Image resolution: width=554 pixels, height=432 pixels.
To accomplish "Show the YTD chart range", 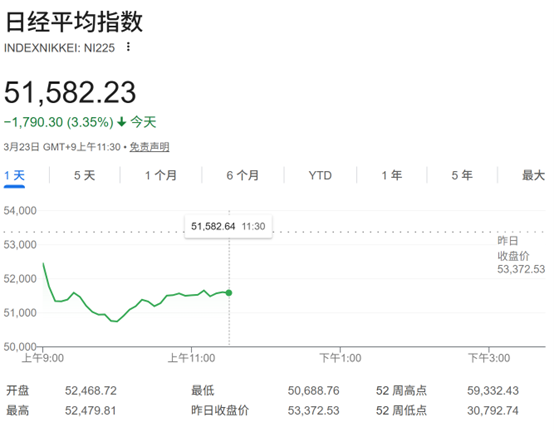I will [320, 176].
